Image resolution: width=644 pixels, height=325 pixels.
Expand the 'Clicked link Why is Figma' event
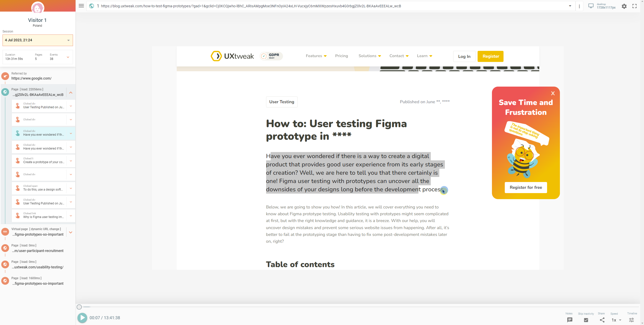click(71, 216)
